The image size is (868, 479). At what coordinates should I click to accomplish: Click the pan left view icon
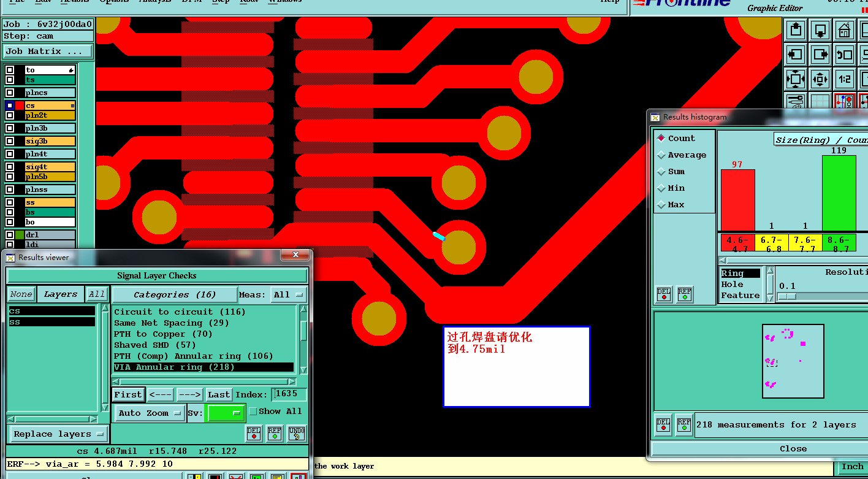click(x=796, y=54)
